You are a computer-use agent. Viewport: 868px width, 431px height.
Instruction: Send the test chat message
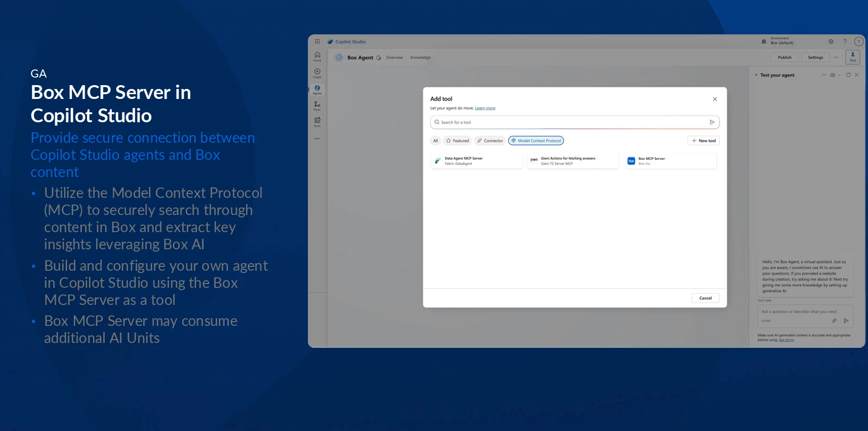pos(846,321)
